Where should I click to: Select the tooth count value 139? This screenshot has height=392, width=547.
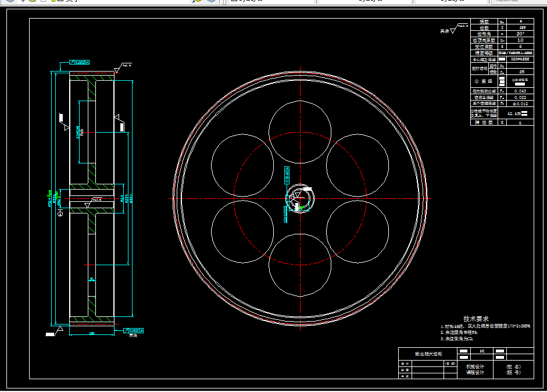coord(522,27)
